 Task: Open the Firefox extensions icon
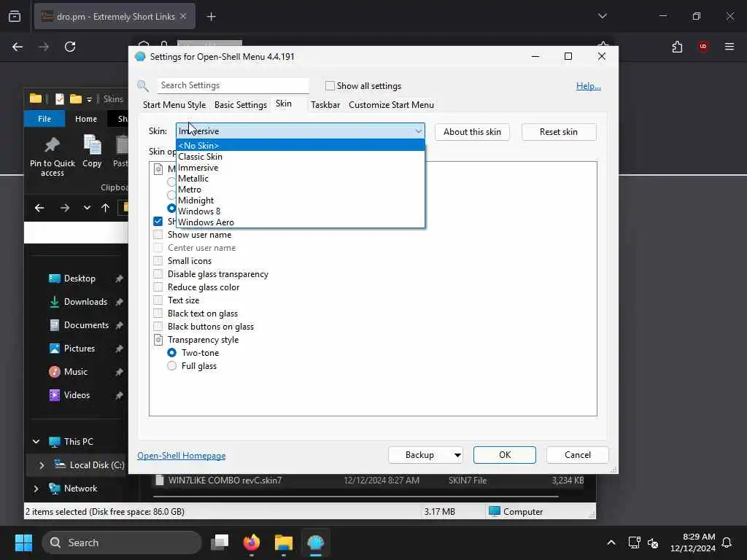pos(677,47)
